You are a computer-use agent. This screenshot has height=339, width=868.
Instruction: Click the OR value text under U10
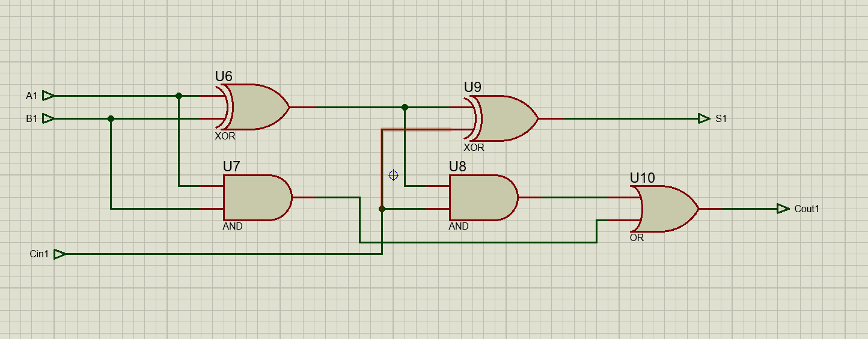[637, 238]
